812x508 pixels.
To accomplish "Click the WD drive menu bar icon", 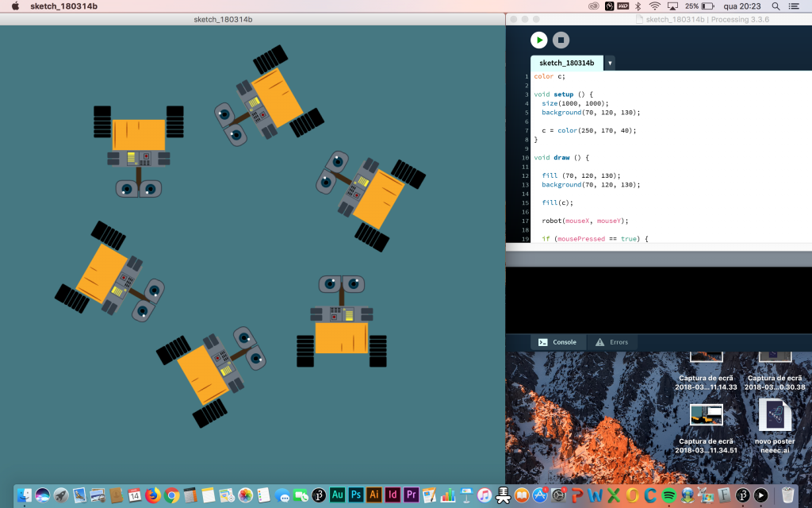I will (x=623, y=6).
